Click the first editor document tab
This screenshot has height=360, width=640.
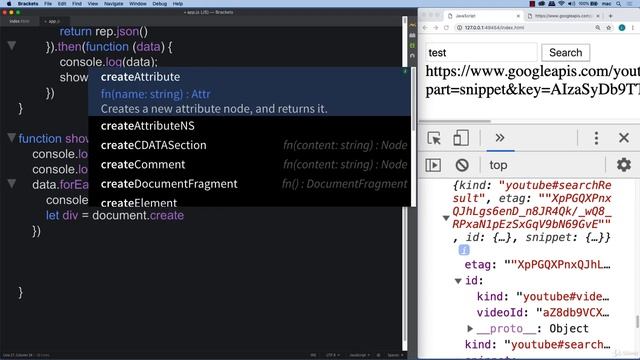click(x=19, y=21)
